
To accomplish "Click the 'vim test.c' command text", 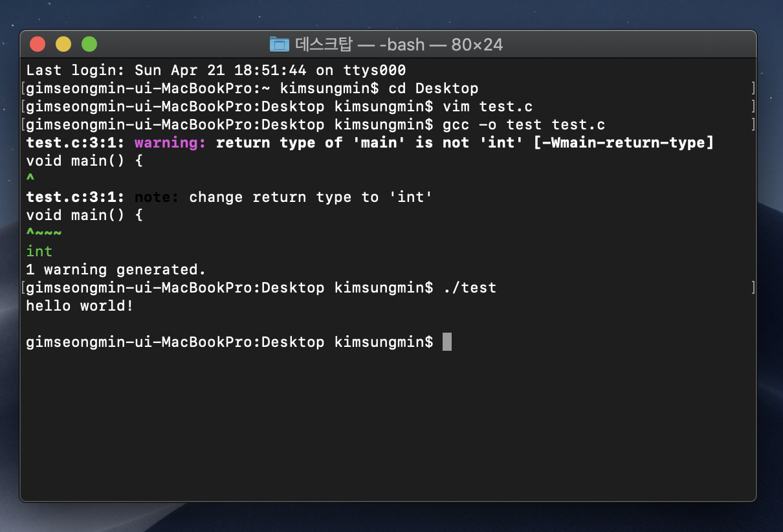I will 488,106.
